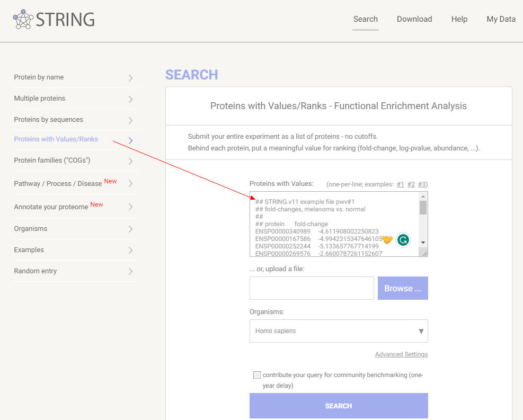
Task: Load example #1 link
Action: click(x=400, y=184)
